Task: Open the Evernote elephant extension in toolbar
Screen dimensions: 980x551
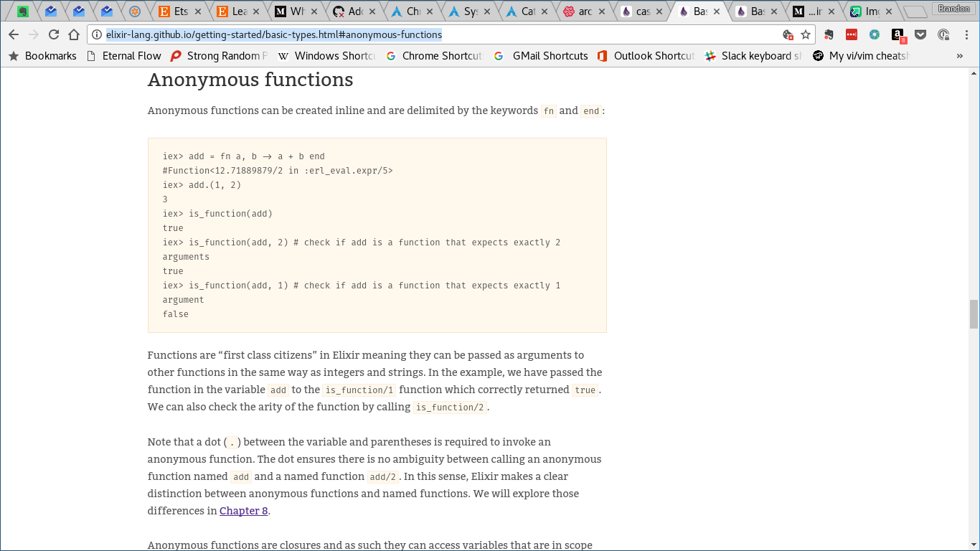Action: click(829, 34)
